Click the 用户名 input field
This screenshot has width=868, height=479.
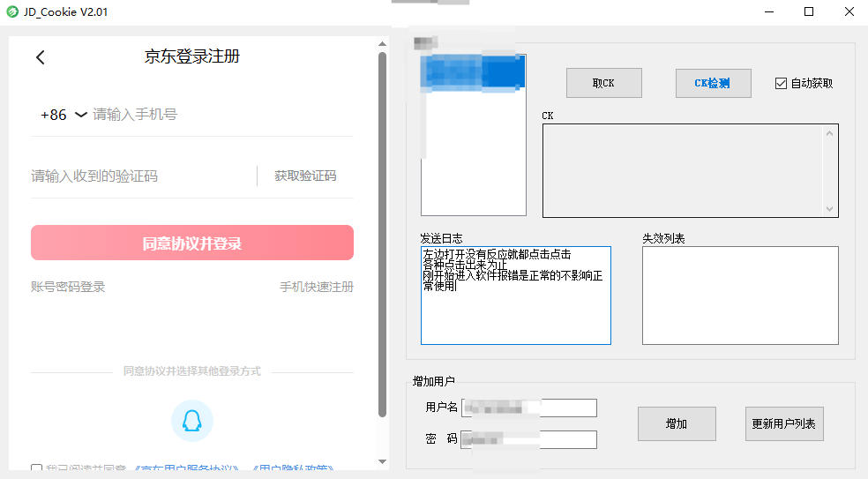pyautogui.click(x=529, y=408)
